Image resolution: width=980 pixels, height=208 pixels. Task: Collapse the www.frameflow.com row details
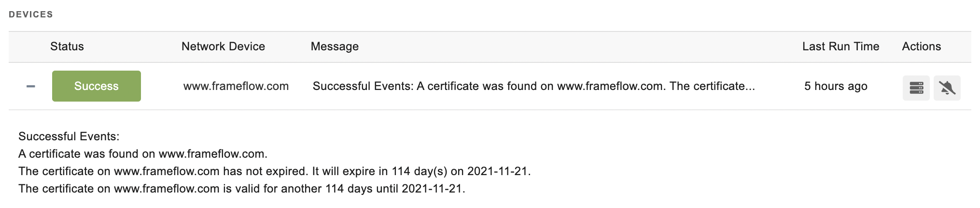point(30,87)
